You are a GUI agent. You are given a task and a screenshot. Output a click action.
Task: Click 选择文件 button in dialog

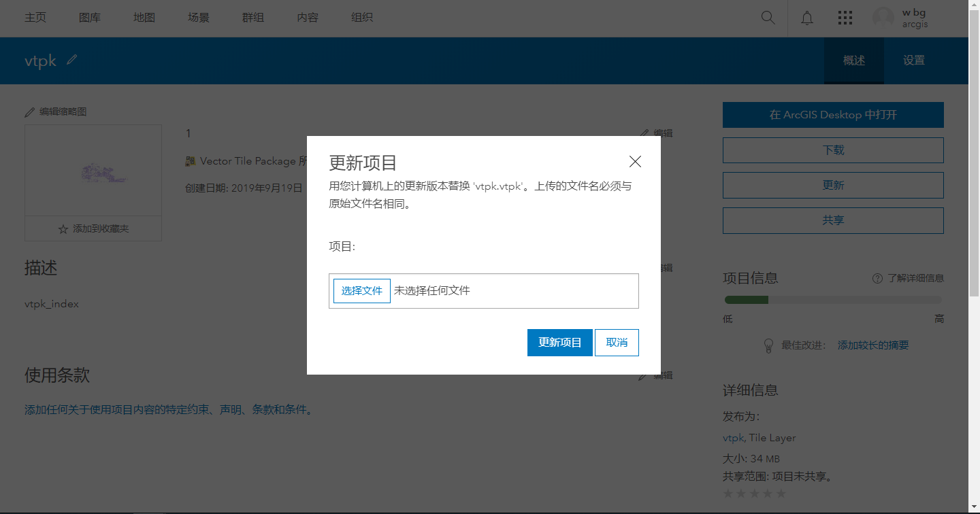point(362,291)
